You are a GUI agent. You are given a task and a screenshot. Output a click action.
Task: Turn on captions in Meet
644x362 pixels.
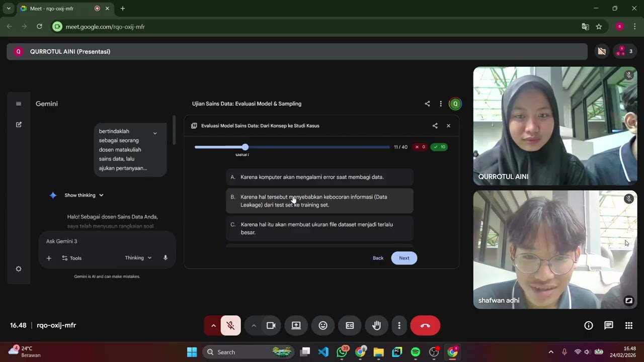tap(350, 325)
